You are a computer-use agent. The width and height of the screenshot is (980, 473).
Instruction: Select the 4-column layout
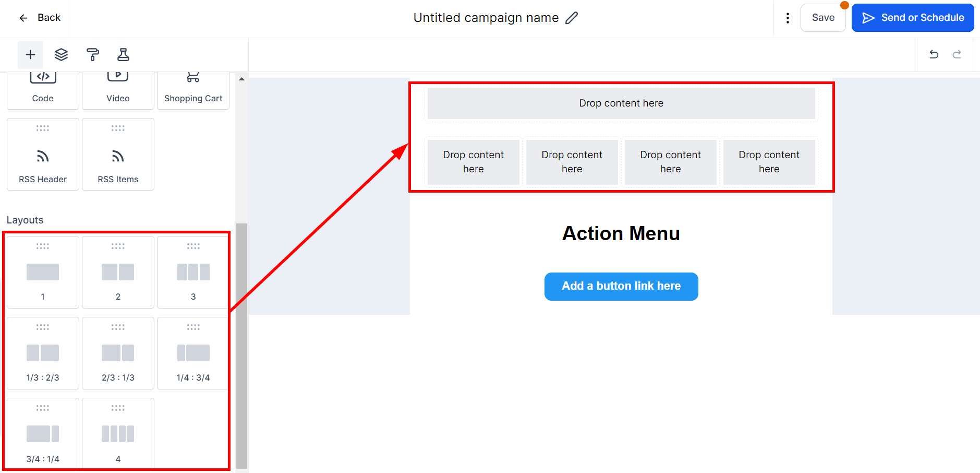[x=118, y=434]
